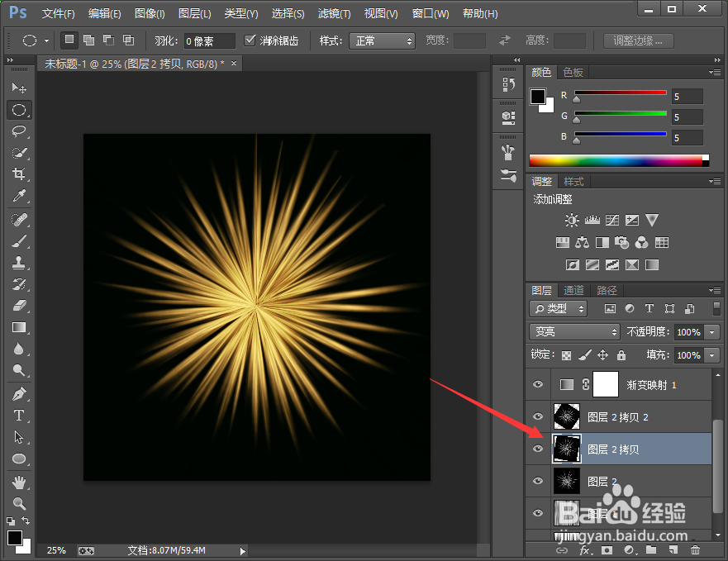This screenshot has width=728, height=561.
Task: Select the Brush tool
Action: point(18,241)
